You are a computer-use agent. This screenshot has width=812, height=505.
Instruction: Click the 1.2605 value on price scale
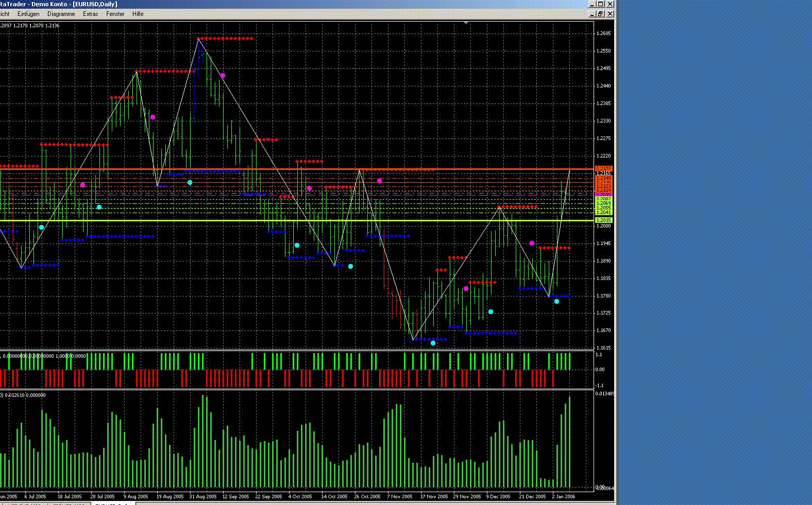(x=603, y=33)
